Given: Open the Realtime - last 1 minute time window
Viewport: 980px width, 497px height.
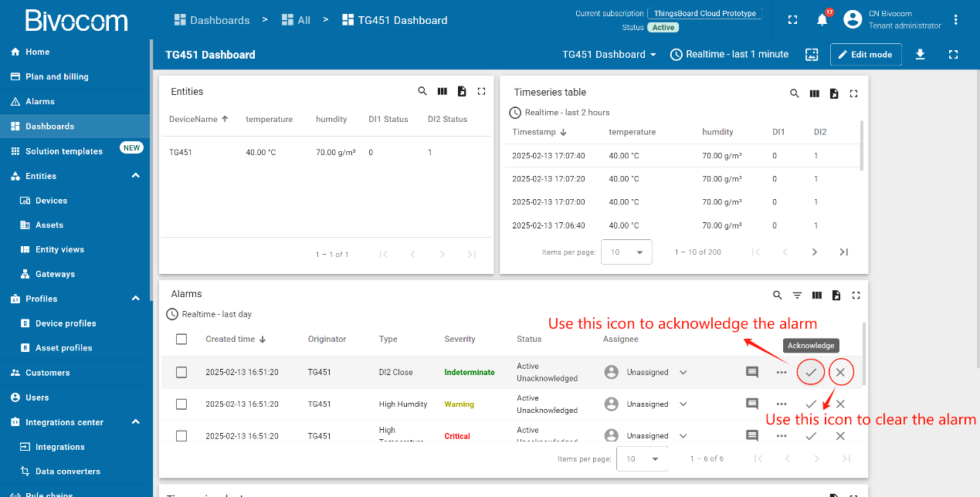Looking at the screenshot, I should (x=729, y=54).
